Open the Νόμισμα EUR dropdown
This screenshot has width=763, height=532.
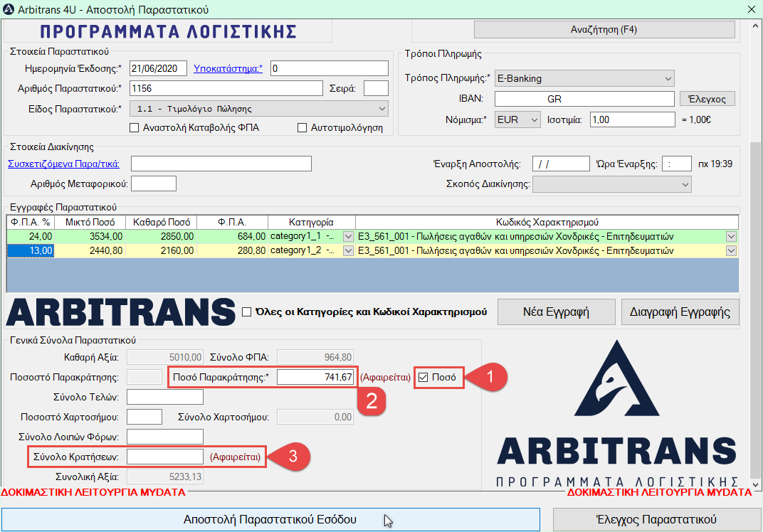(x=517, y=119)
